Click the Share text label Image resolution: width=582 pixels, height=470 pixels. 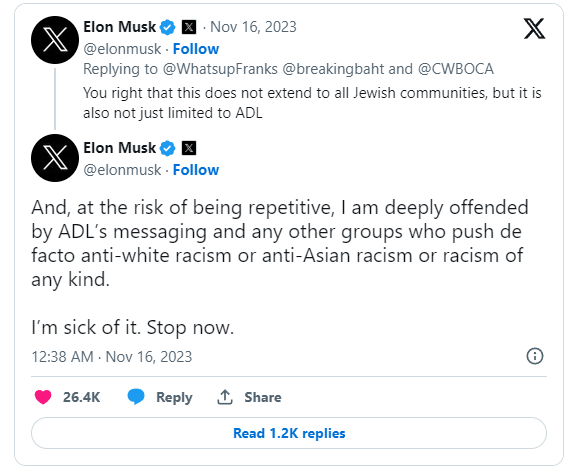[x=263, y=397]
